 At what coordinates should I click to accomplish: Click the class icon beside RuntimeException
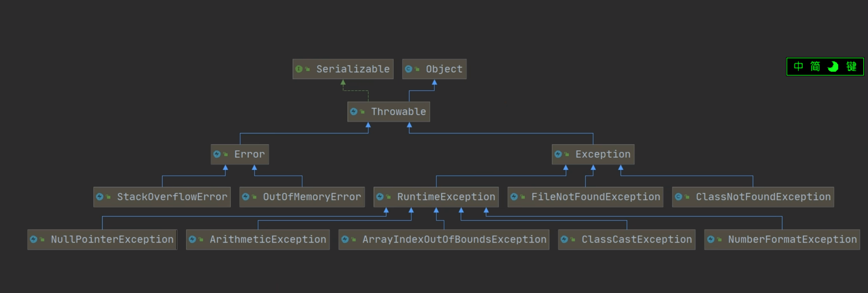click(x=380, y=197)
